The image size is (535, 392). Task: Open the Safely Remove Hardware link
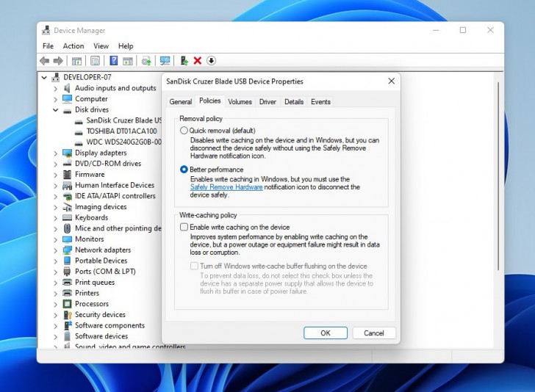[226, 187]
